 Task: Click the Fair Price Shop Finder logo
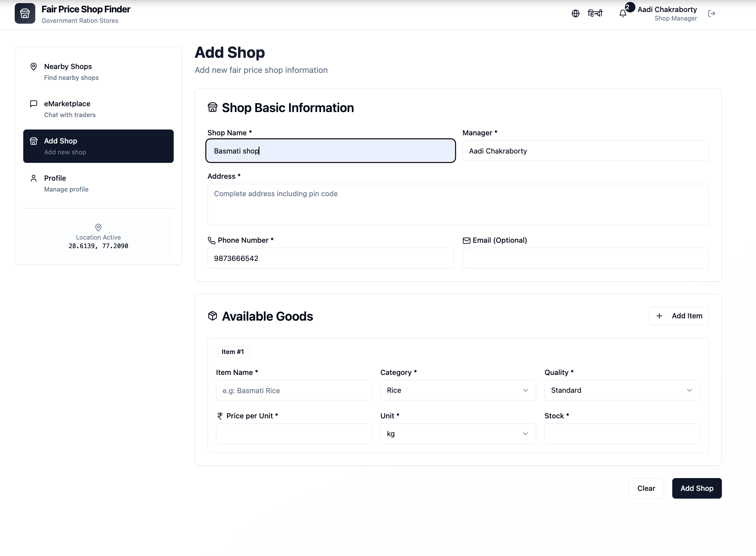point(25,14)
